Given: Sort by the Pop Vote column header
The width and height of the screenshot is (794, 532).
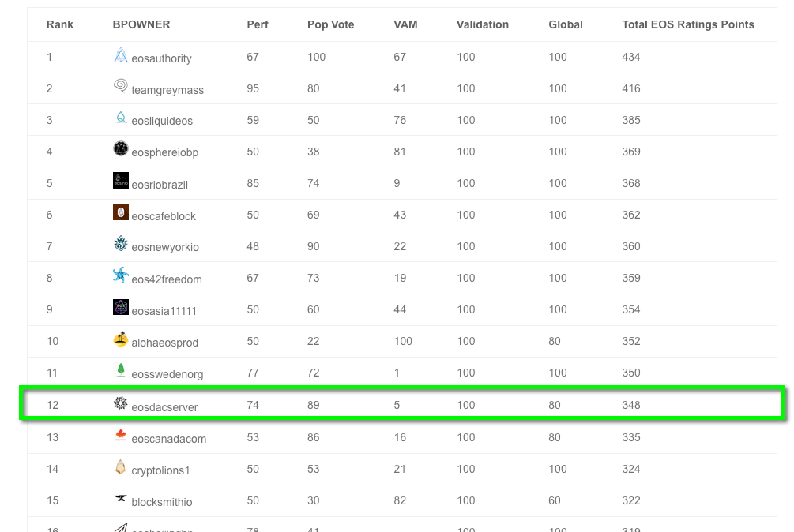Looking at the screenshot, I should [331, 24].
